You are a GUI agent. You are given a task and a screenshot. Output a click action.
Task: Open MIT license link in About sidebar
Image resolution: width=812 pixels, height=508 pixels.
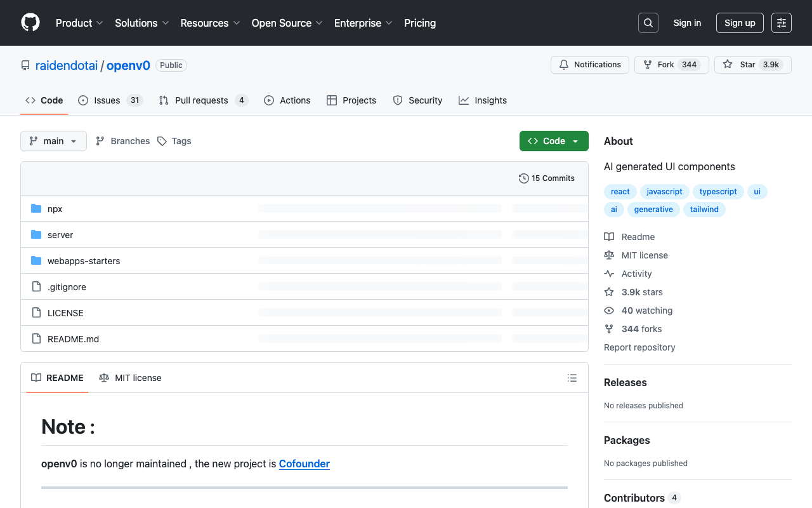tap(636, 255)
